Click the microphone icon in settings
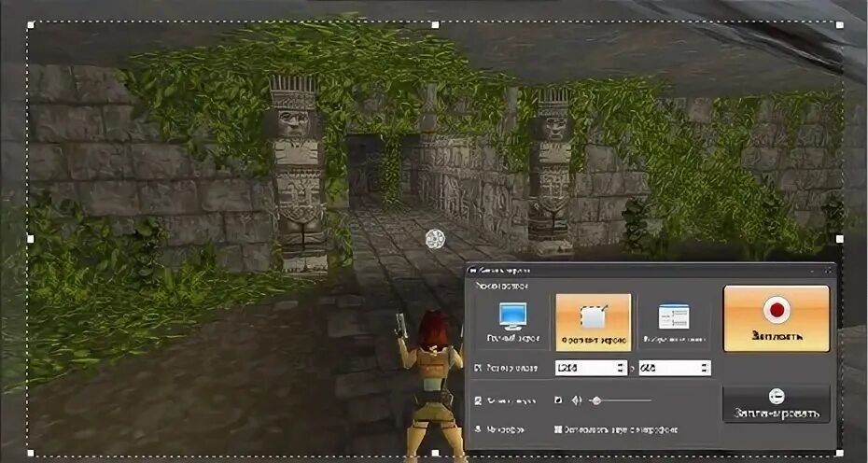The height and width of the screenshot is (463, 868). click(478, 429)
